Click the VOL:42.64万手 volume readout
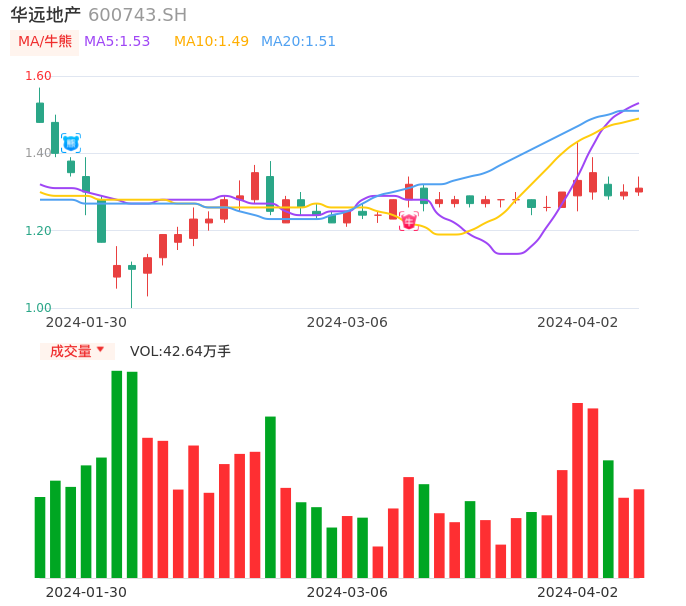Viewport: 686px width, 606px height. coord(180,351)
